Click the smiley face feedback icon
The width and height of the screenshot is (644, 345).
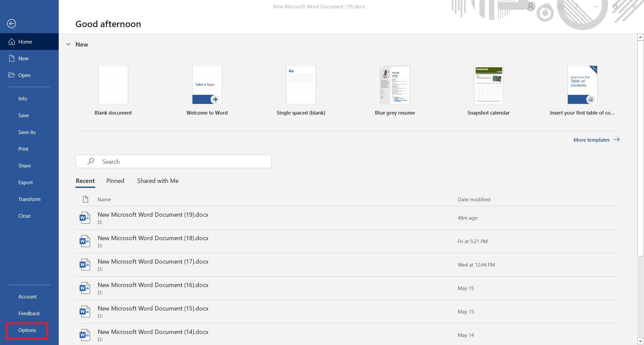click(547, 6)
